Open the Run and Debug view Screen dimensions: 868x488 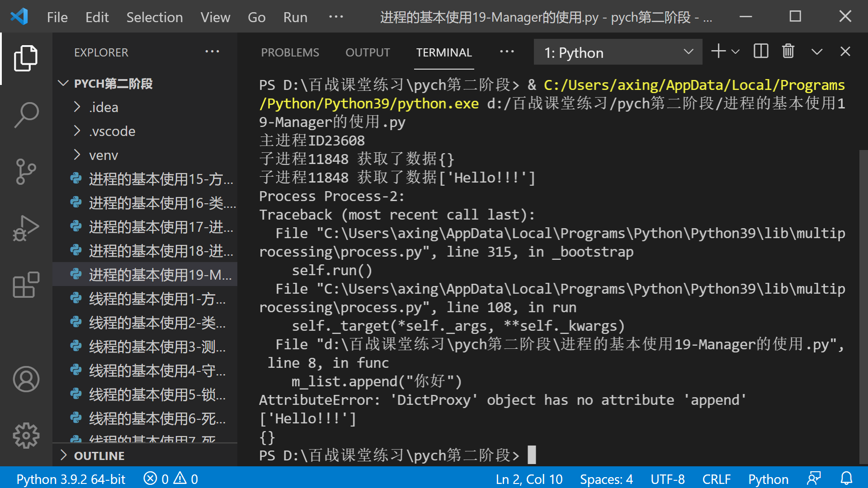pyautogui.click(x=26, y=228)
